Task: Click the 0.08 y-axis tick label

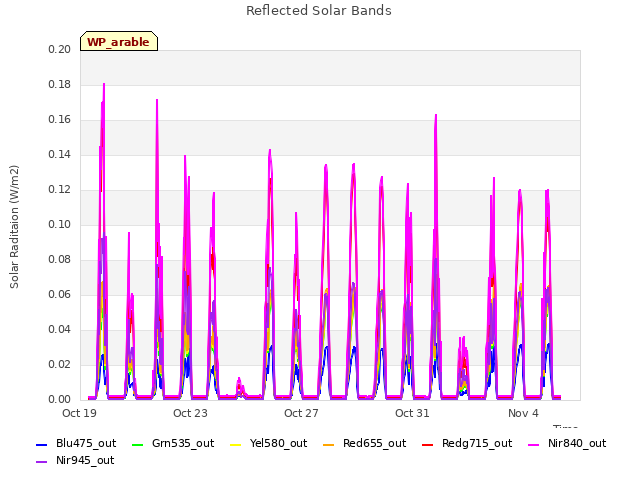Action: click(59, 260)
